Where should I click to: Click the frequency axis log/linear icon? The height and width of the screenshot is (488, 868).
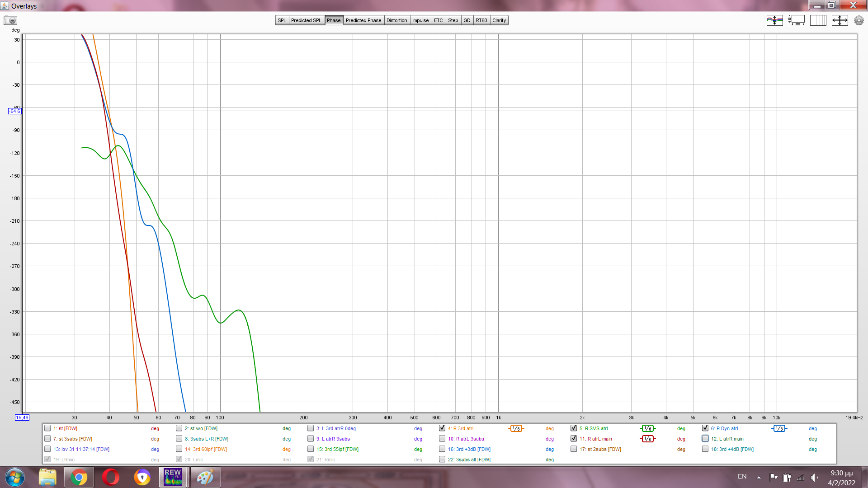click(x=818, y=20)
